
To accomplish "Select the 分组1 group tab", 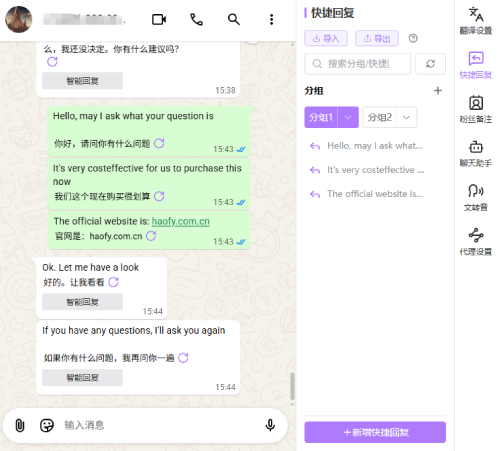I will pos(321,117).
